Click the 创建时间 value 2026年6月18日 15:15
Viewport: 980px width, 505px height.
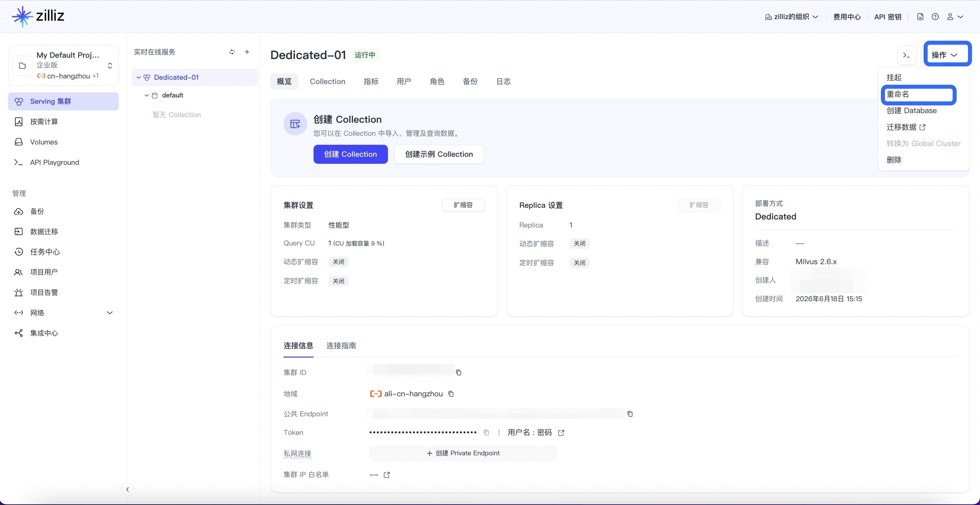click(x=829, y=299)
